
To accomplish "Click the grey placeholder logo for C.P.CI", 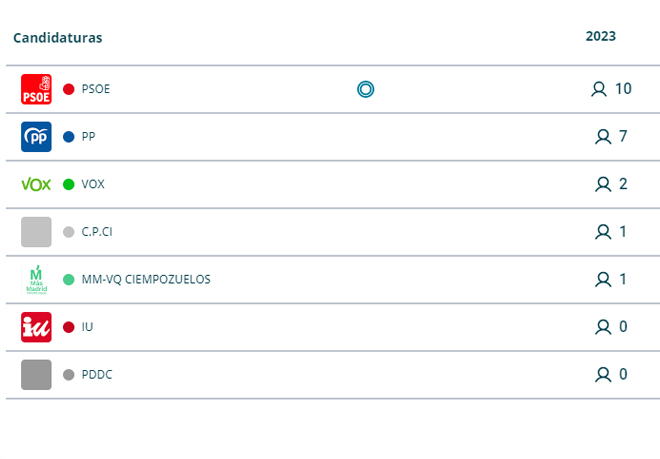I will (x=36, y=232).
